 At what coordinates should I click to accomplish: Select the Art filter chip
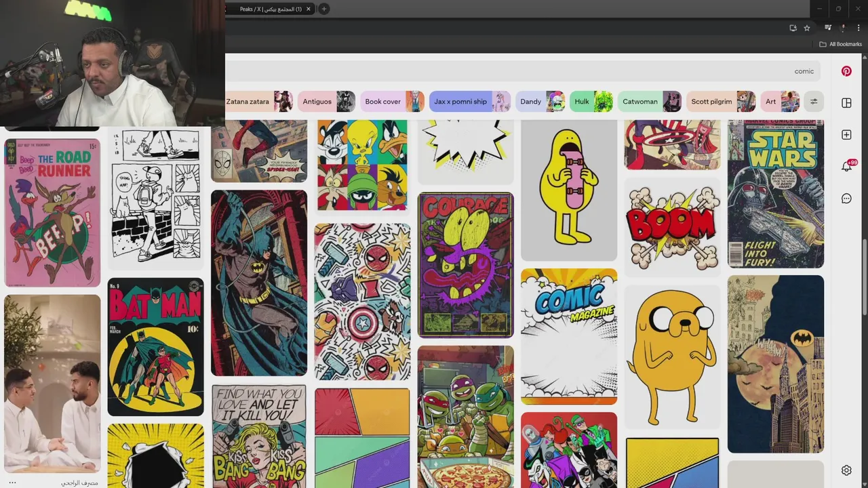[781, 102]
